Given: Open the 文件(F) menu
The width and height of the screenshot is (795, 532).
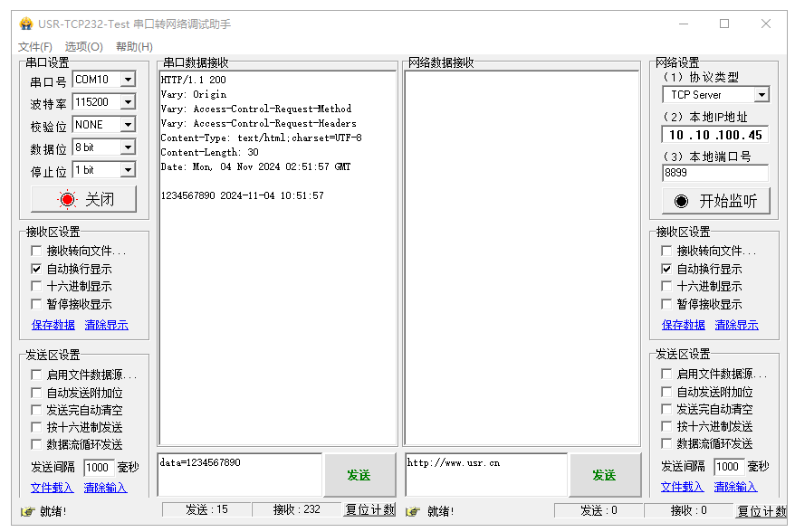Looking at the screenshot, I should (x=35, y=47).
